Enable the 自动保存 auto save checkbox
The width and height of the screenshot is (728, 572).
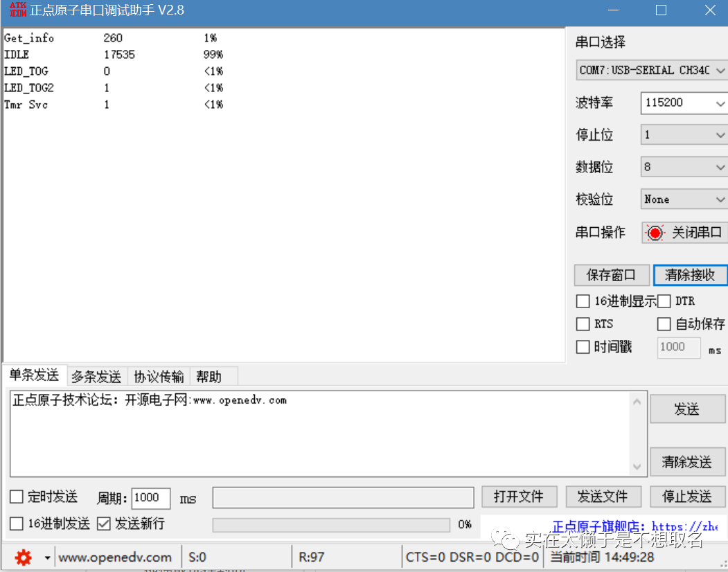coord(664,323)
